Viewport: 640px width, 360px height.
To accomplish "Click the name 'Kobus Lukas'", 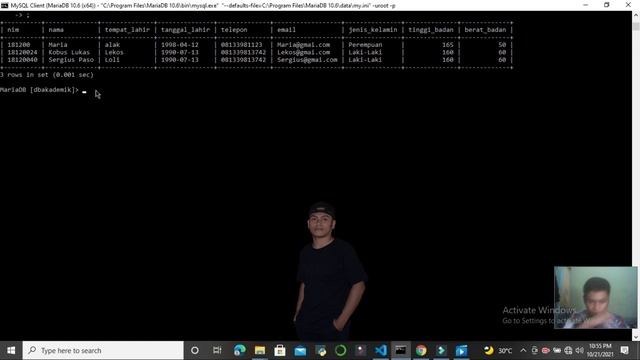I will click(69, 52).
